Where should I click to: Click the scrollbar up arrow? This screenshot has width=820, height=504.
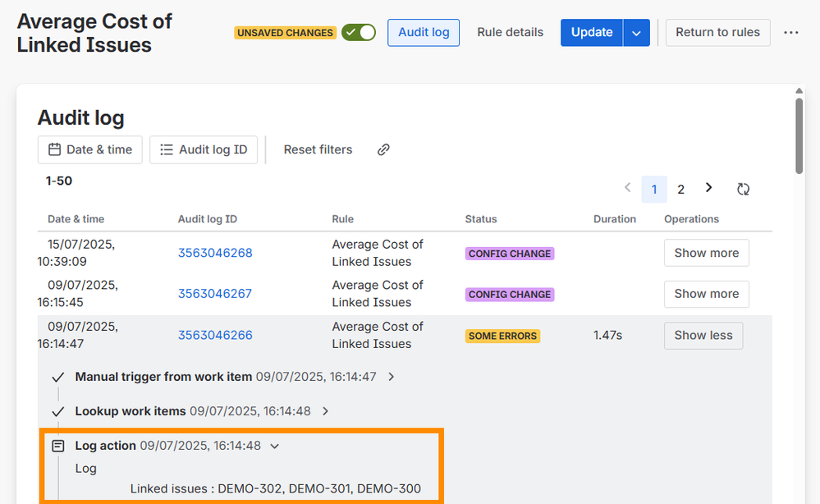[799, 91]
